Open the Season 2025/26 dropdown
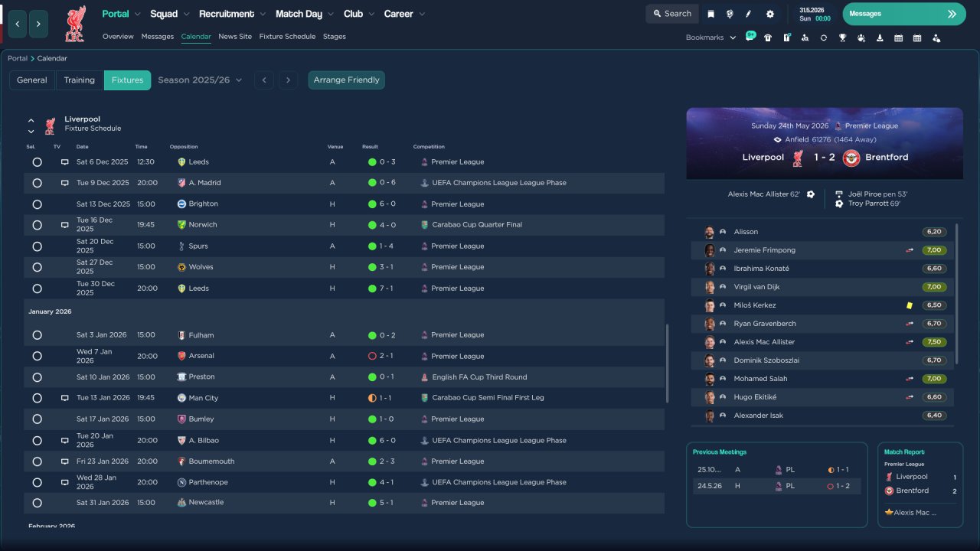 [x=200, y=80]
